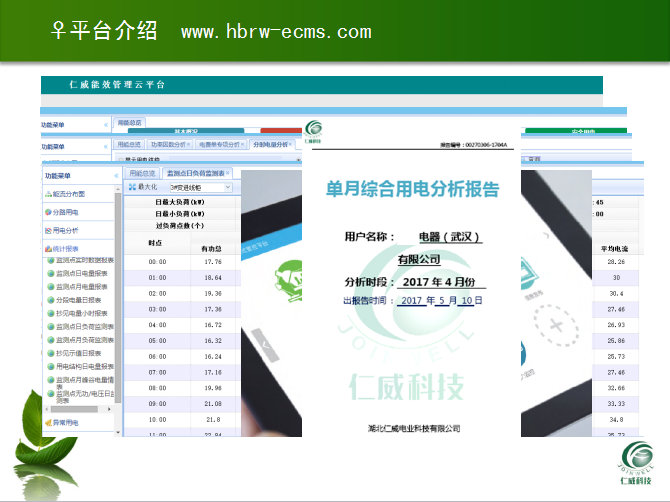This screenshot has width=670, height=502.
Task: Click the 过负荷点数(个) row label
Action: point(179,225)
